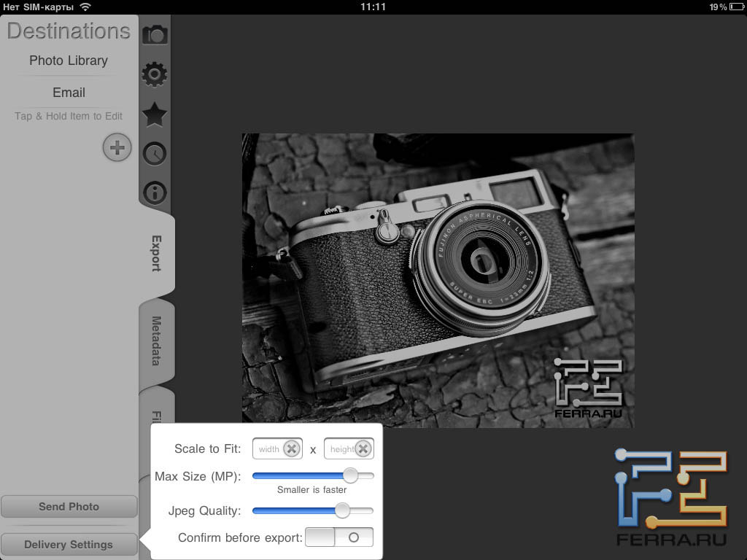Screen dimensions: 747x560
Task: Select the star favorites icon
Action: pyautogui.click(x=155, y=114)
